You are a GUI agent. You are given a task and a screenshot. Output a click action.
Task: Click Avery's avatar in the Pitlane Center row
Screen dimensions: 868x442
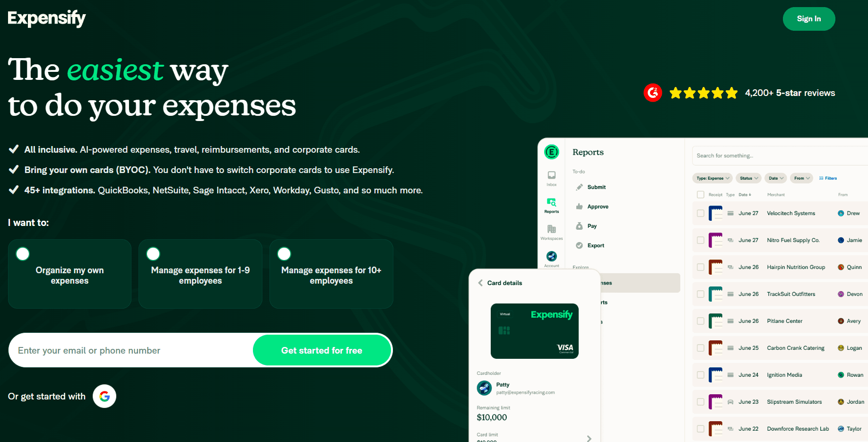841,321
